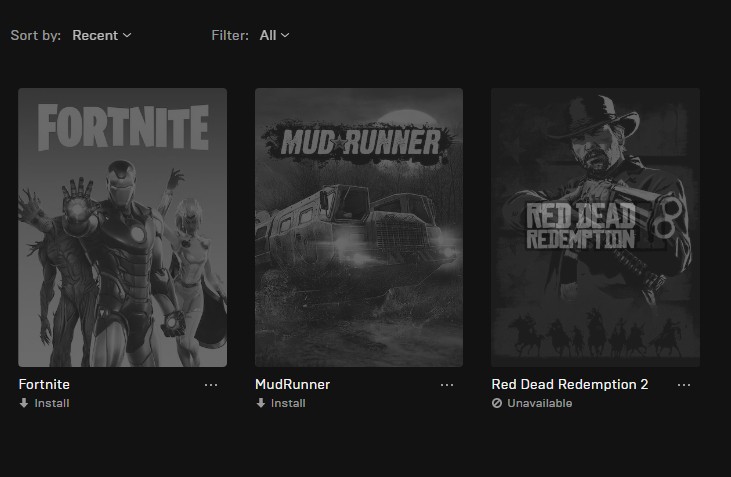This screenshot has width=731, height=477.
Task: Click the "Sort by:" label
Action: point(36,35)
